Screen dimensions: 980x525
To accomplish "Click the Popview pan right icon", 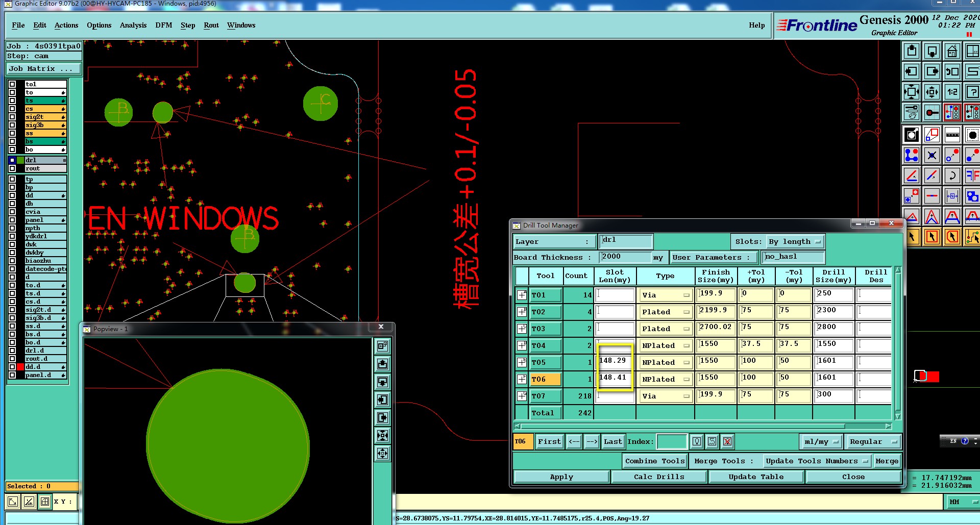I will point(382,417).
